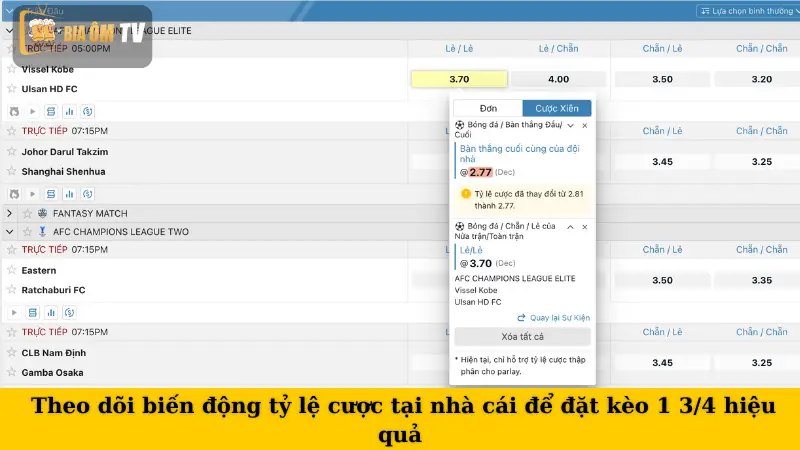The height and width of the screenshot is (450, 800).
Task: Favorite the AFC Champions League Two star
Action: pos(28,232)
